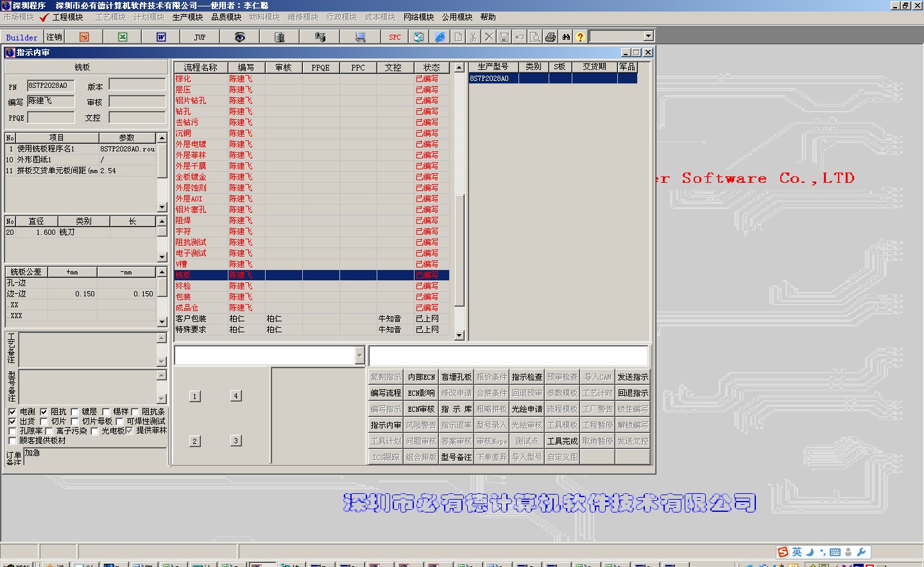The height and width of the screenshot is (567, 924).
Task: Open the 公用模块 menu
Action: [x=457, y=17]
